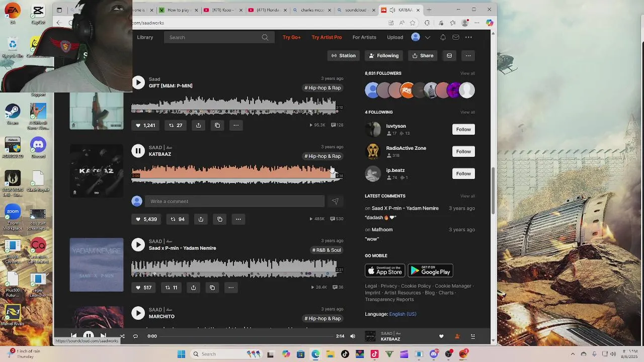
Task: Repost GIFT track with 27 reposts
Action: click(176, 125)
